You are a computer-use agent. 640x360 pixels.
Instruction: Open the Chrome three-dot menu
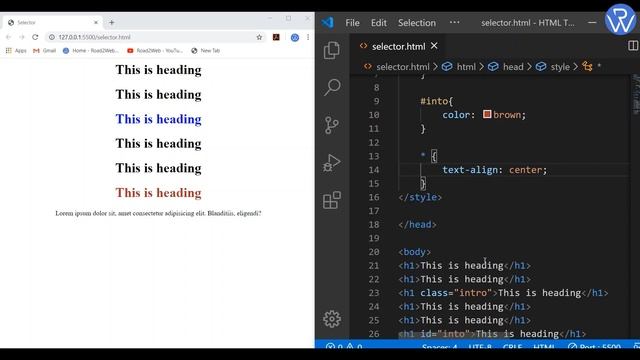point(308,37)
